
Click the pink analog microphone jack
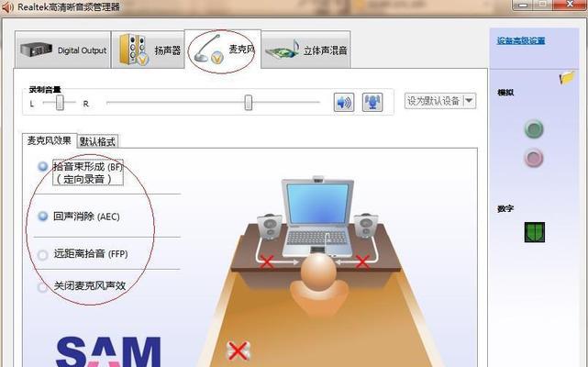(534, 158)
